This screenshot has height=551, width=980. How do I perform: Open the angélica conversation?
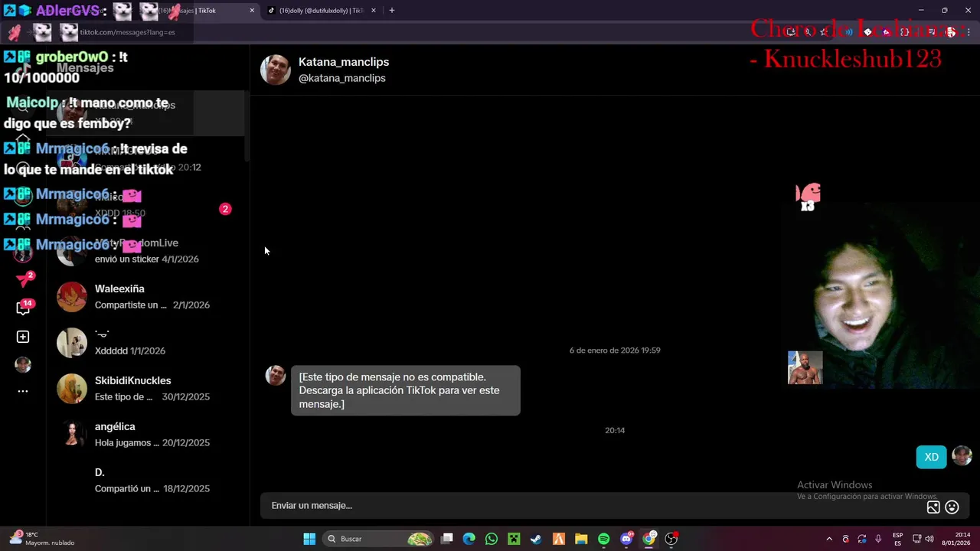pyautogui.click(x=145, y=435)
